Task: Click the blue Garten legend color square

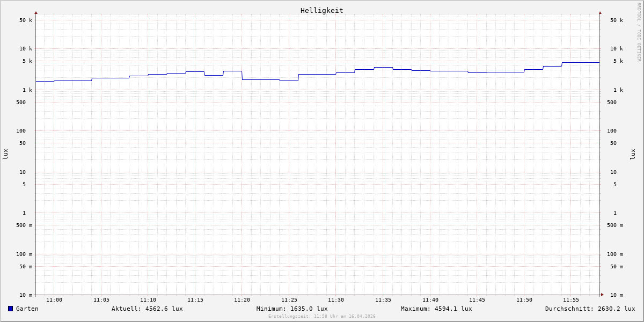Action: tap(10, 309)
